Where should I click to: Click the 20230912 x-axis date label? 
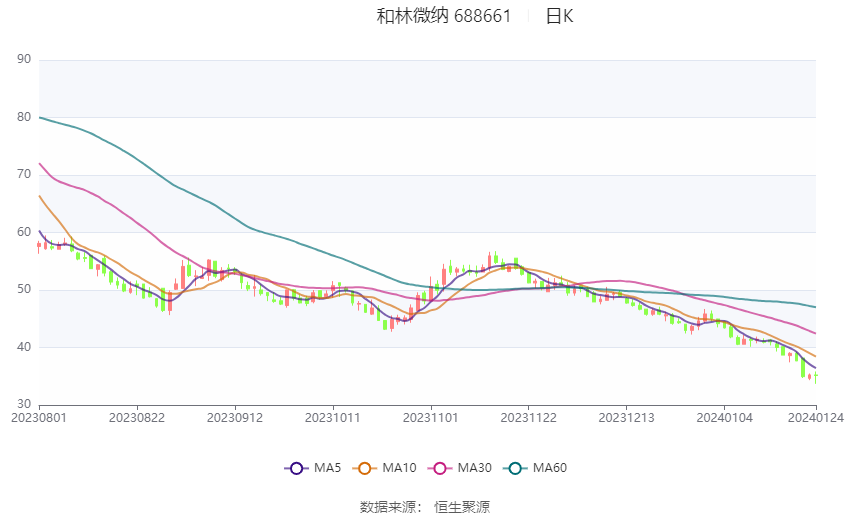(x=235, y=418)
